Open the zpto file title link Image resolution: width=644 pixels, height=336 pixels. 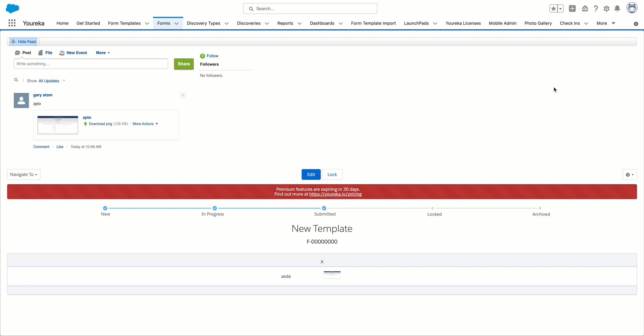87,117
